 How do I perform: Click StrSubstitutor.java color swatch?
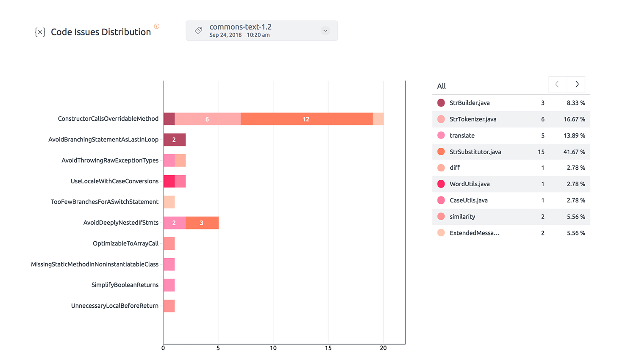(x=441, y=152)
